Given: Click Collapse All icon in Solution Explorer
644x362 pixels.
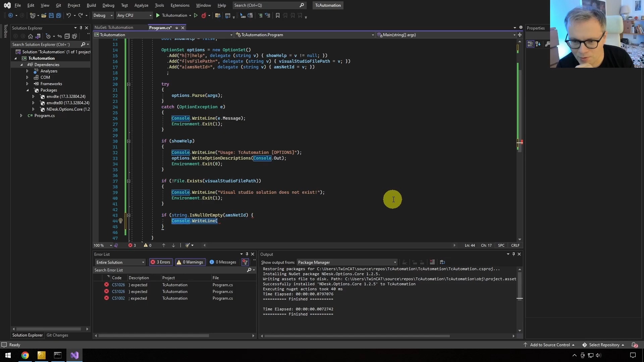Looking at the screenshot, I should point(67,36).
